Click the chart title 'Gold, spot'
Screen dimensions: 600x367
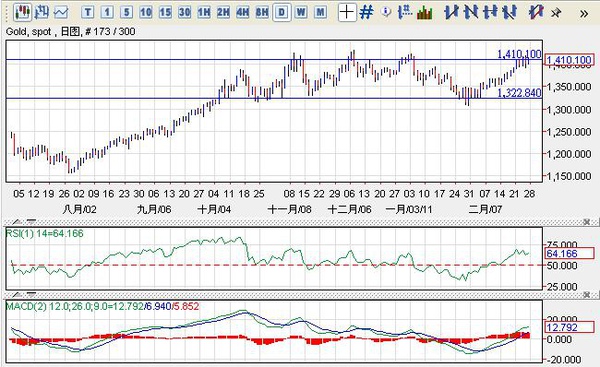(x=28, y=32)
